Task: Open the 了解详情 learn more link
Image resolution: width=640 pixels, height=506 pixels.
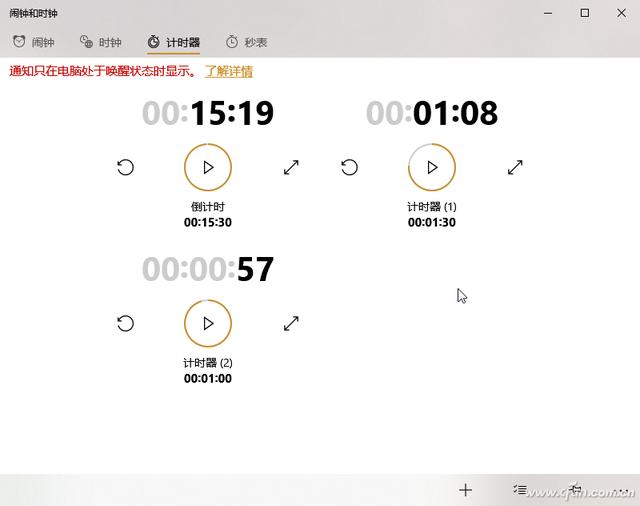Action: [229, 71]
